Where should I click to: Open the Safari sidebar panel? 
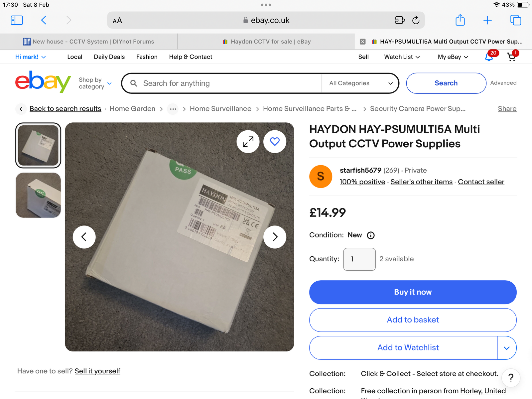click(17, 20)
